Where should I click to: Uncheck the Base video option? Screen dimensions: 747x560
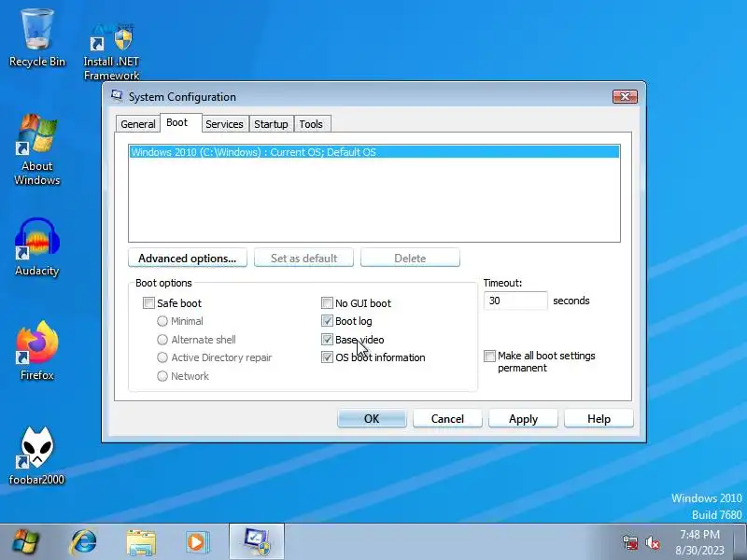pos(327,340)
